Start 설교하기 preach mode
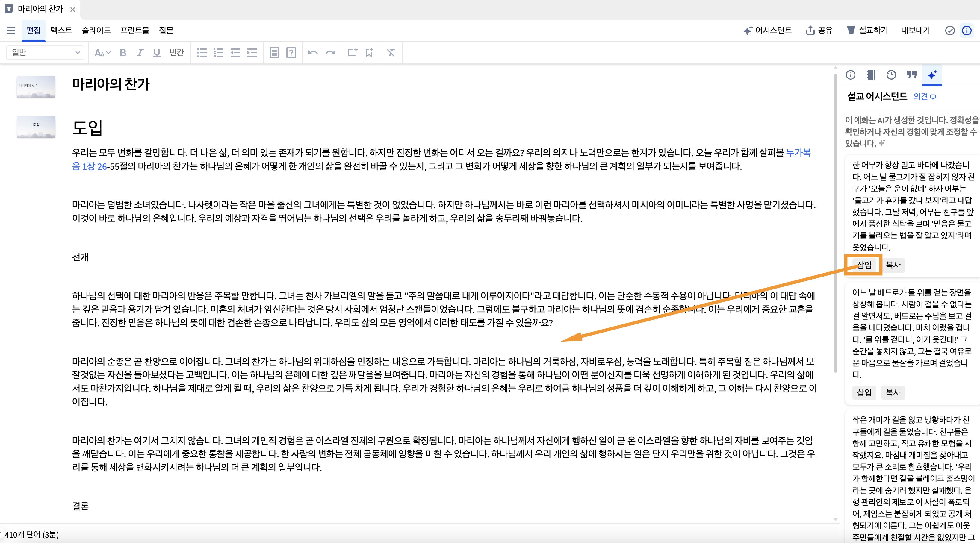Screen dimensions: 980x543 click(867, 31)
